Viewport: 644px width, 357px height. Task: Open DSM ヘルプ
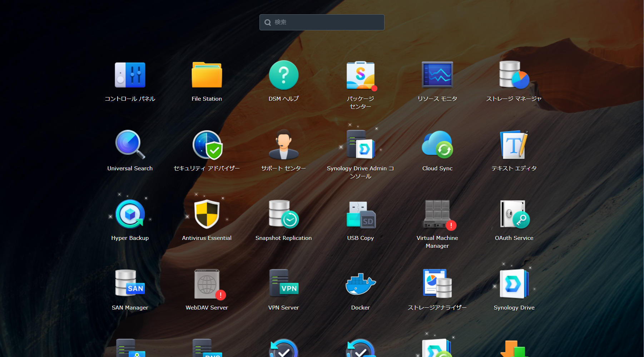tap(284, 75)
